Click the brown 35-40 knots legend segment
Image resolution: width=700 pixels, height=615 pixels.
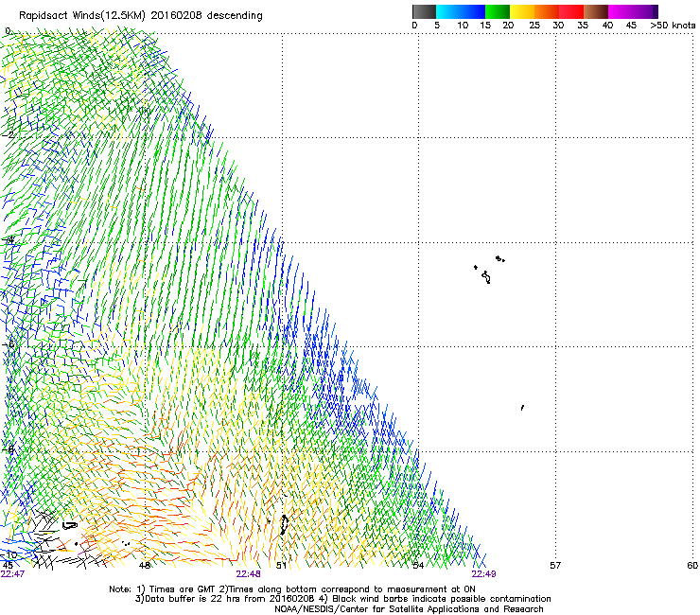point(596,11)
